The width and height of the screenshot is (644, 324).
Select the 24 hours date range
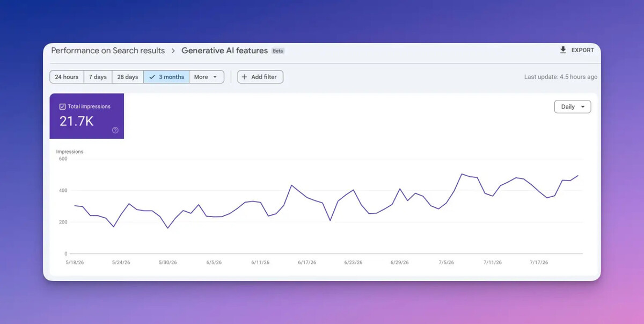pos(67,77)
